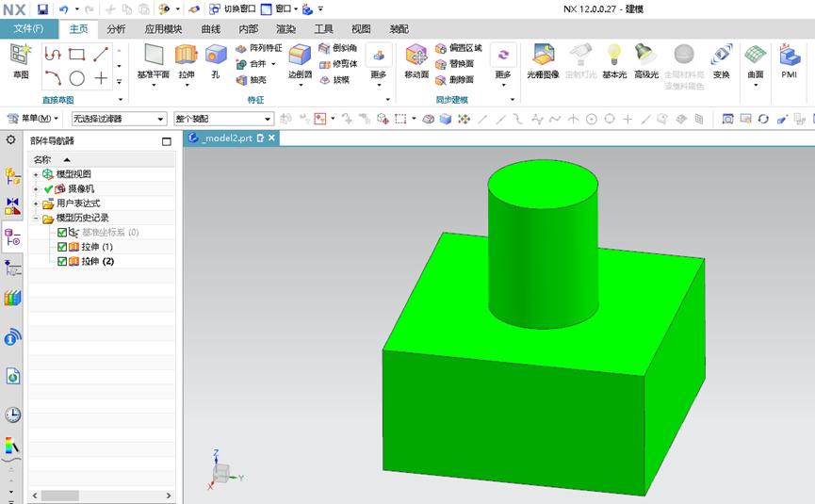This screenshot has height=504, width=815.
Task: Open the 整个装配 scope dropdown
Action: 223,119
